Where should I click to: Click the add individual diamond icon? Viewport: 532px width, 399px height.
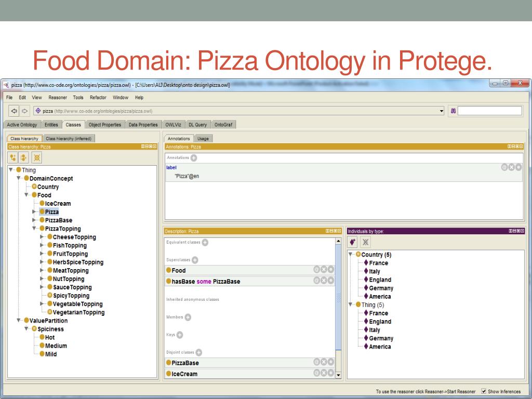pos(353,242)
